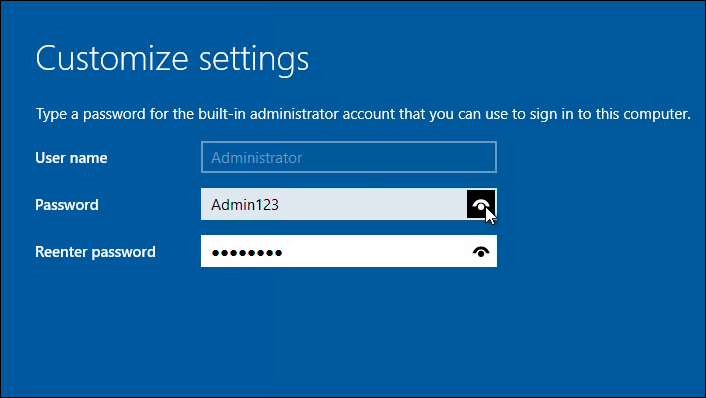Click the password reveal eye icon in Password field

coord(481,204)
